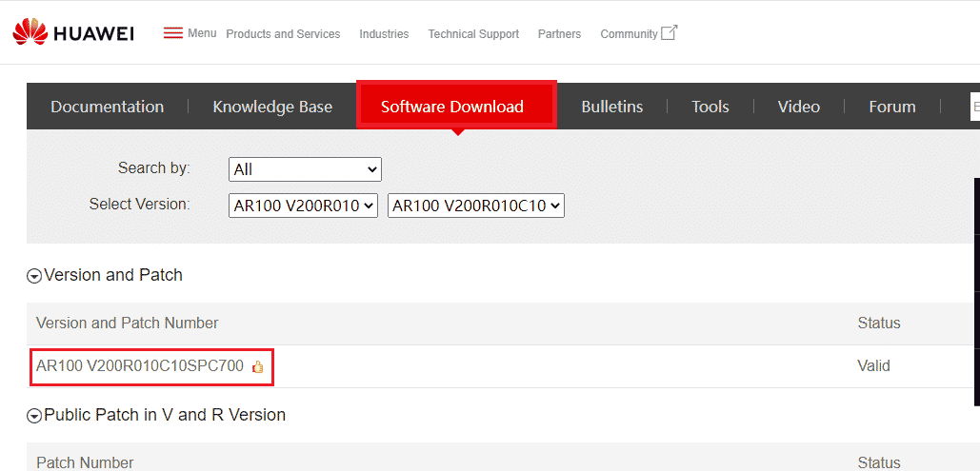Open the Community link
The image size is (980, 471).
coord(629,33)
